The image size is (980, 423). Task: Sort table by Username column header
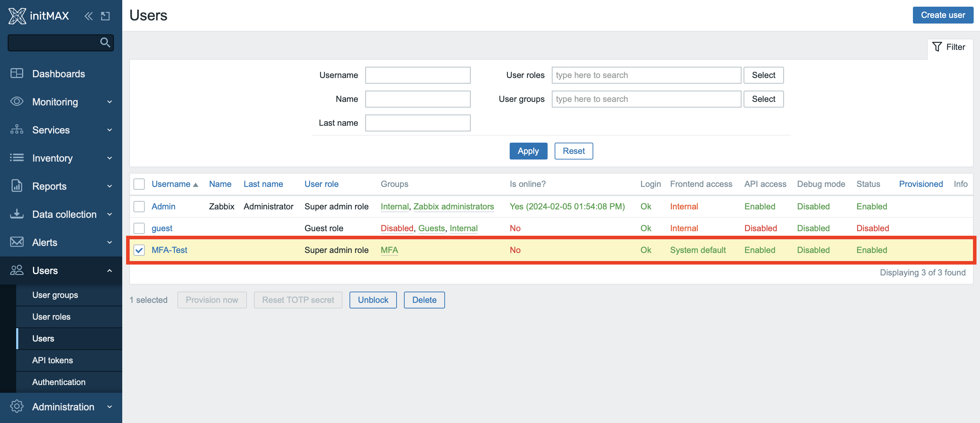[x=171, y=184]
